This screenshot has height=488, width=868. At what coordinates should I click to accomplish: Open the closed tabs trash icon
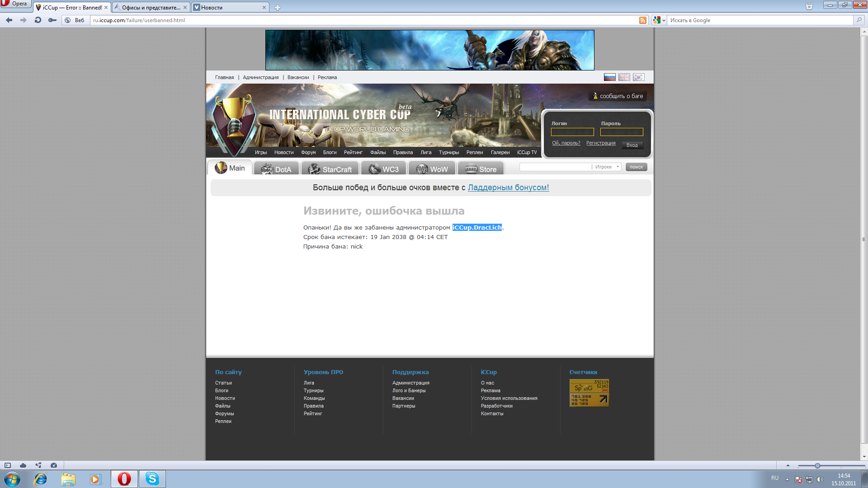click(809, 6)
